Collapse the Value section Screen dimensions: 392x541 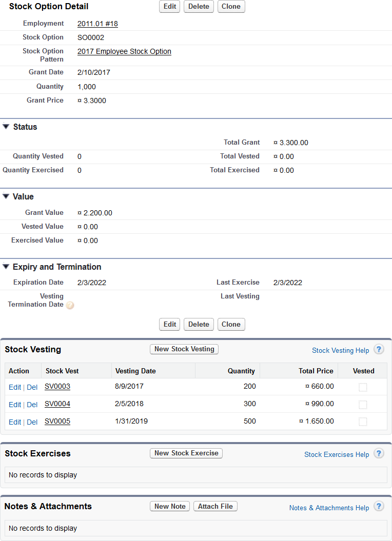[x=6, y=196]
